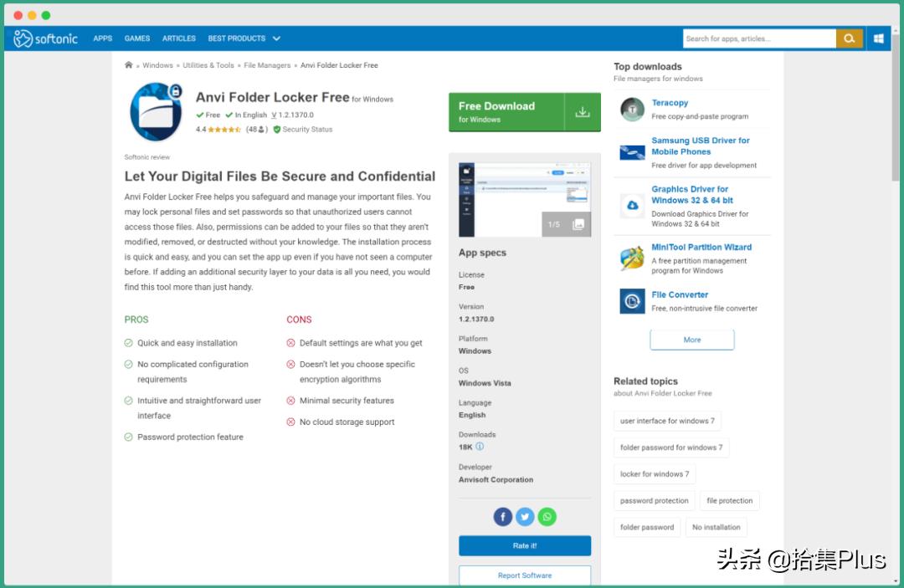904x588 pixels.
Task: Expand the Best Products dropdown chevron
Action: [276, 38]
